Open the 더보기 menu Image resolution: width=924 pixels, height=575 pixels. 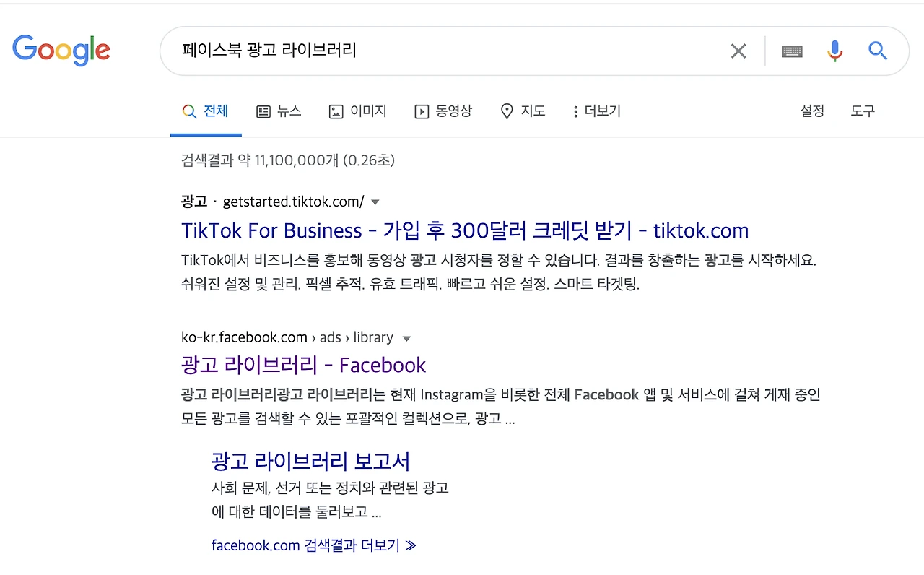[597, 111]
